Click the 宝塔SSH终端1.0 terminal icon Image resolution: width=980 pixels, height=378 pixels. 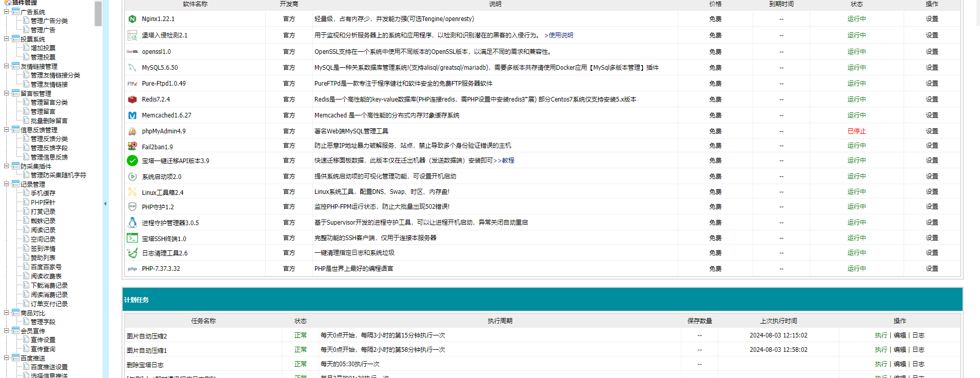tap(132, 238)
